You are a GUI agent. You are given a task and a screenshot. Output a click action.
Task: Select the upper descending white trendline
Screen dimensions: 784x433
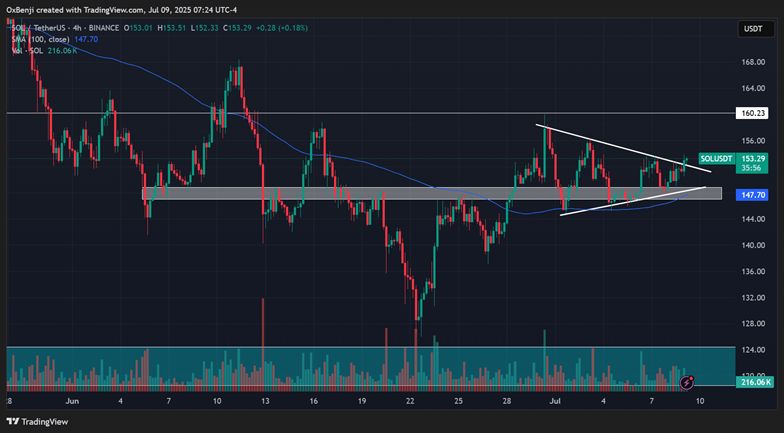610,146
